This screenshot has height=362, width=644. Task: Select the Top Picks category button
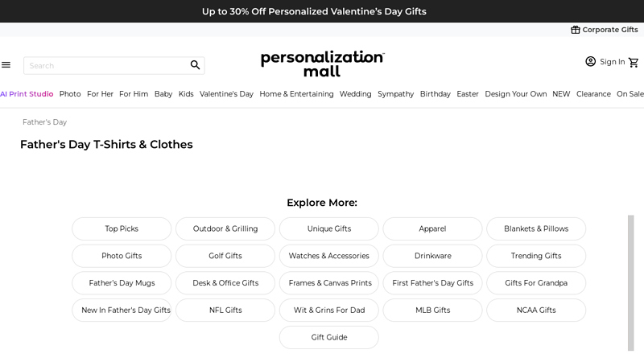(122, 228)
